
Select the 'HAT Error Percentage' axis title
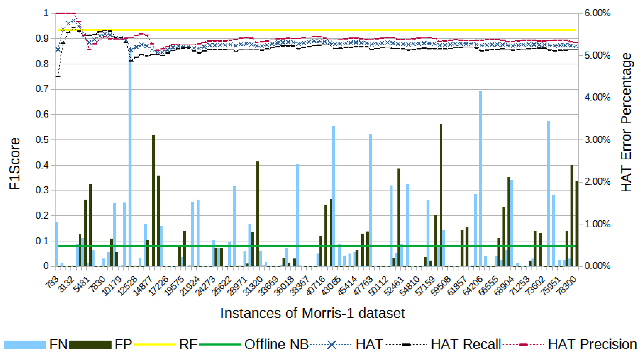(627, 122)
